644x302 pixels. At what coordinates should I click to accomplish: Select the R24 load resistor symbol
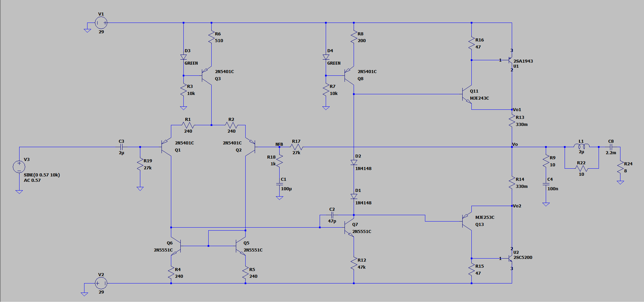click(620, 167)
